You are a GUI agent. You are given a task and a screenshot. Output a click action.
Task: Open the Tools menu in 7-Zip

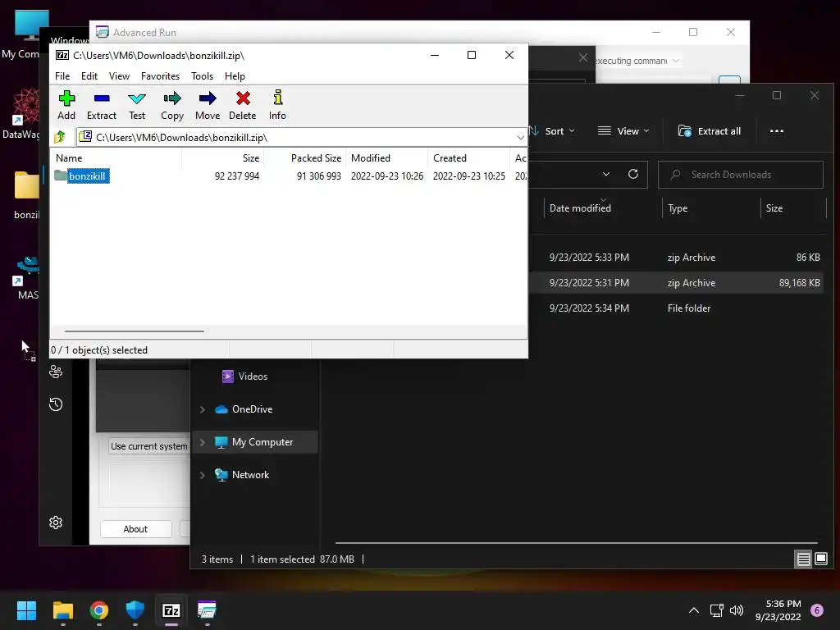(x=202, y=76)
